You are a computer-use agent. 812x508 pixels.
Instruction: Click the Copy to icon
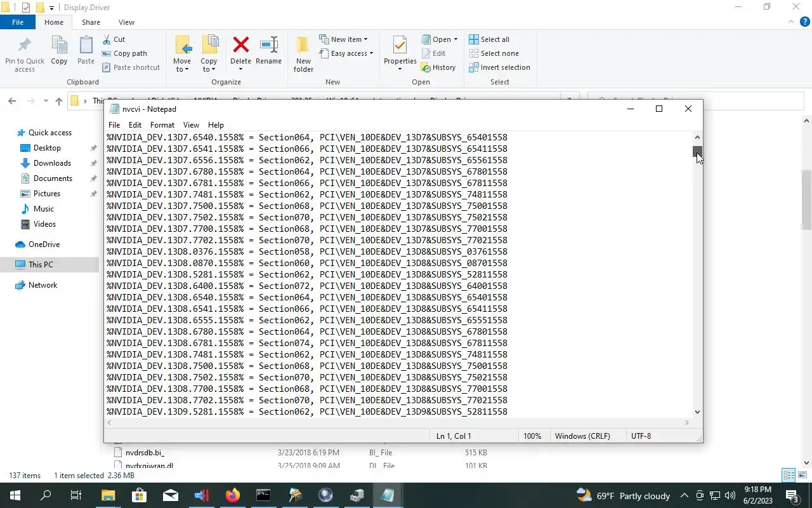[209, 45]
